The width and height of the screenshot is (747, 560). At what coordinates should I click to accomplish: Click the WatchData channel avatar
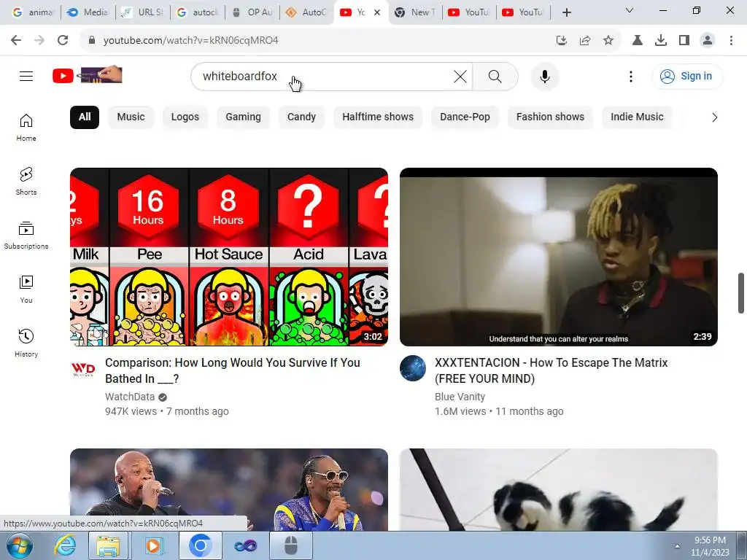click(83, 368)
